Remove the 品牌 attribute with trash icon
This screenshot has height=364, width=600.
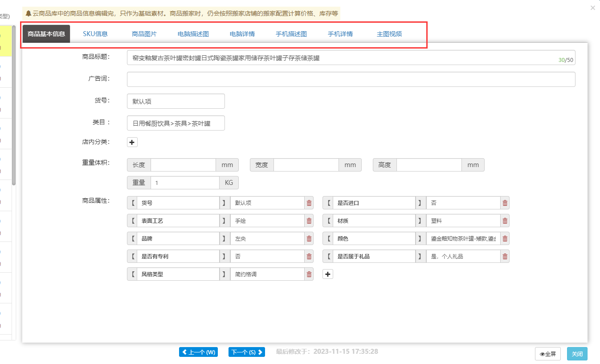tap(309, 239)
